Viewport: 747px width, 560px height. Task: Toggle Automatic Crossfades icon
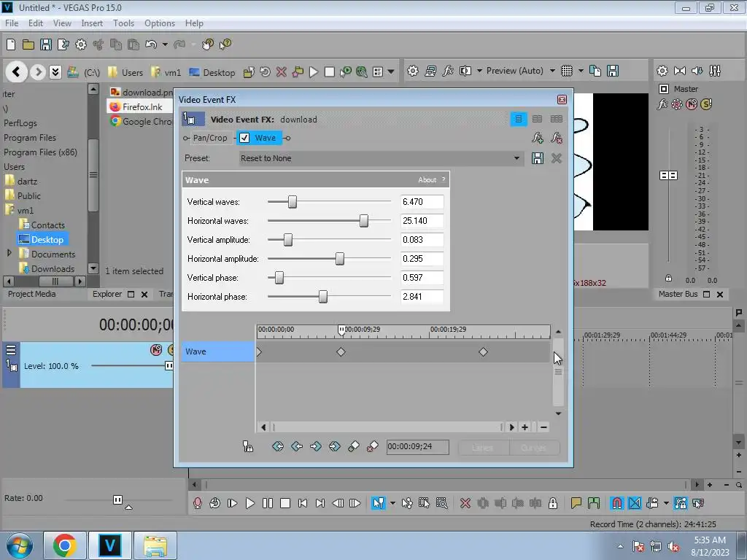[635, 503]
